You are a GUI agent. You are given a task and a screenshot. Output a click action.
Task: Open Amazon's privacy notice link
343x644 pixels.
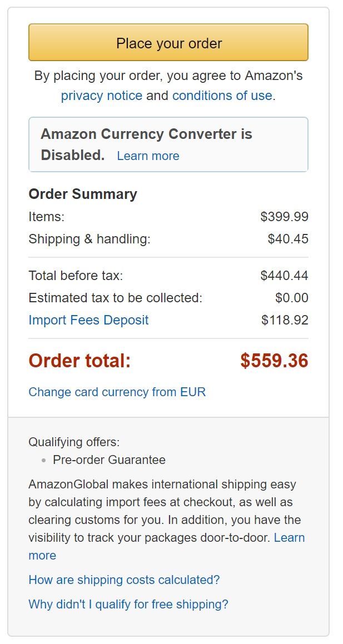102,96
